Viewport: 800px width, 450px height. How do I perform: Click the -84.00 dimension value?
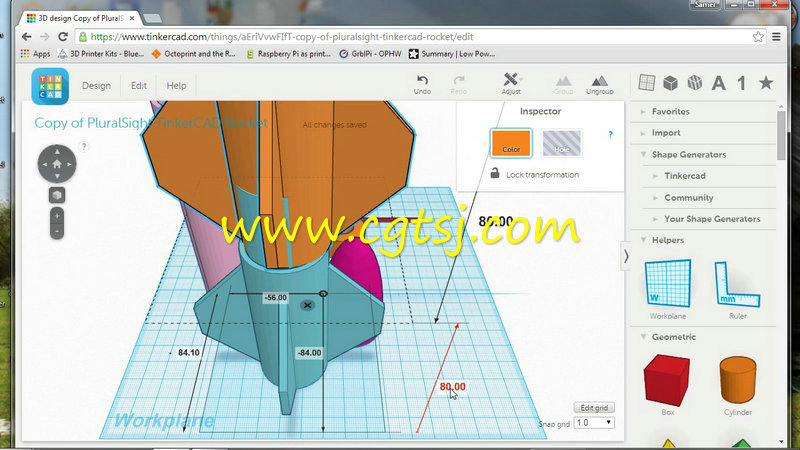[x=310, y=353]
